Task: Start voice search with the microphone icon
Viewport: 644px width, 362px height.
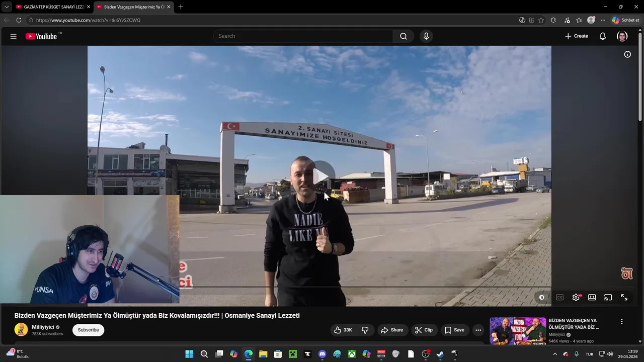Action: coord(426,36)
